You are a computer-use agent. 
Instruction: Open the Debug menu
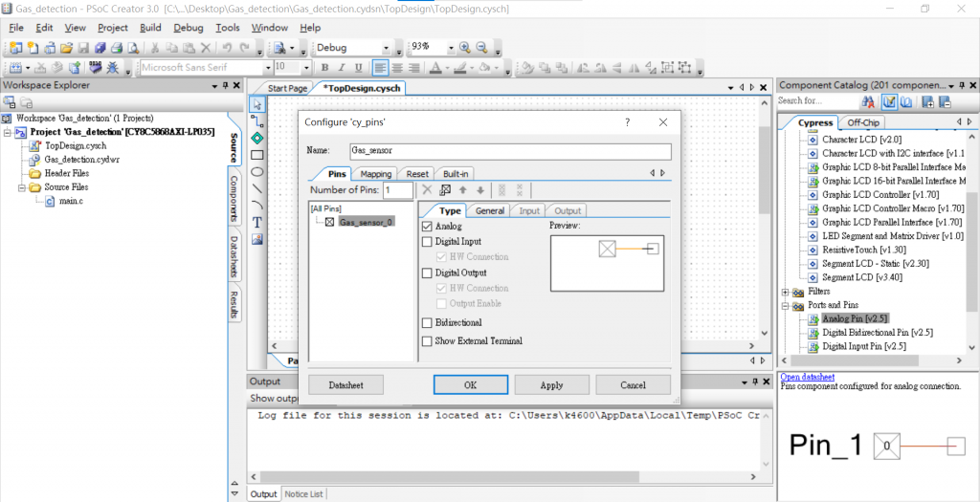point(189,28)
